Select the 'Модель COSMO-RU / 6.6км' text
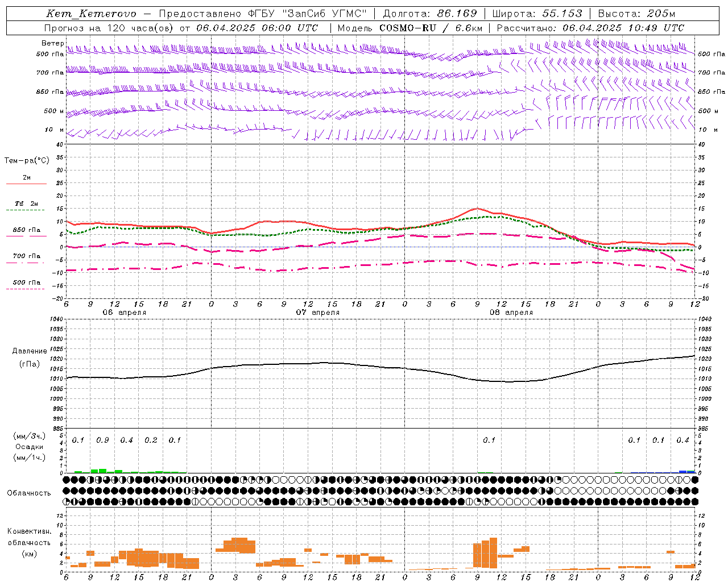The width and height of the screenshot is (728, 582). click(410, 28)
